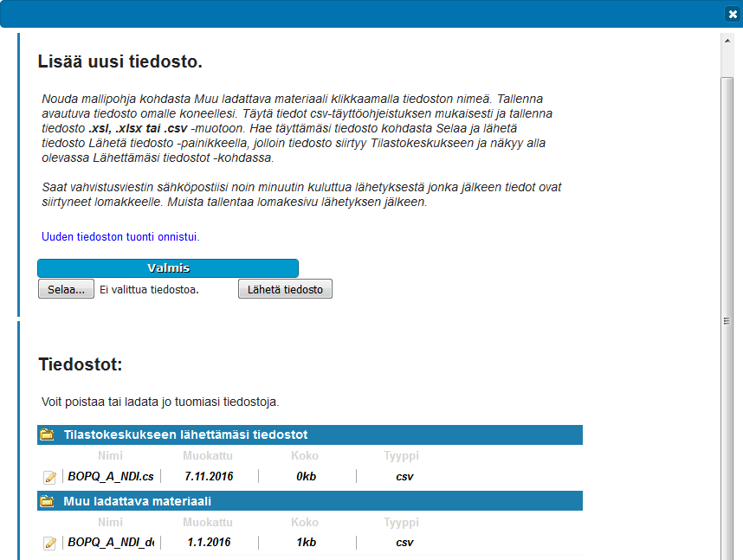Click folder icon of Muu ladattava materiaali

(x=47, y=501)
